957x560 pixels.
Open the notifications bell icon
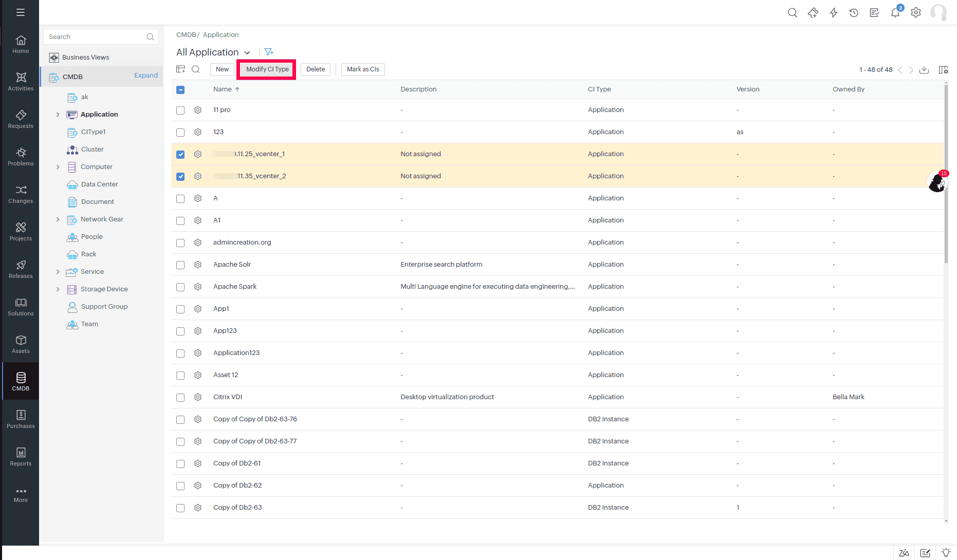pyautogui.click(x=895, y=13)
